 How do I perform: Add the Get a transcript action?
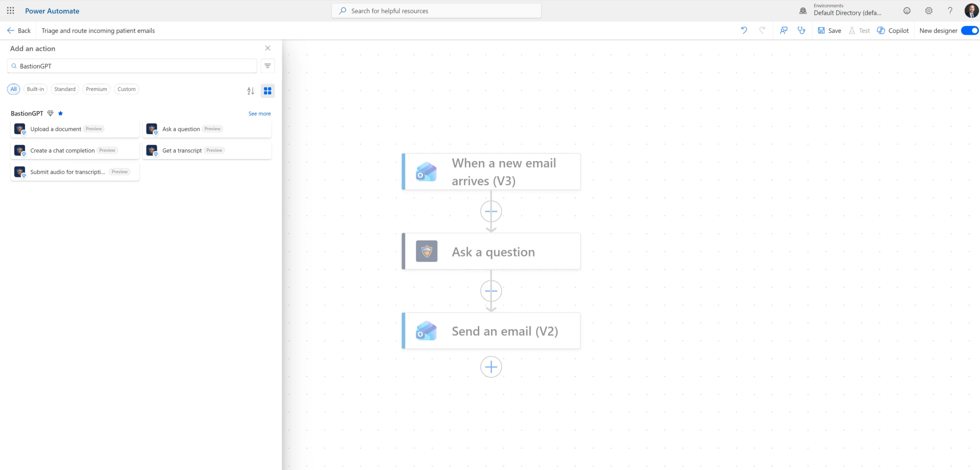click(x=207, y=150)
